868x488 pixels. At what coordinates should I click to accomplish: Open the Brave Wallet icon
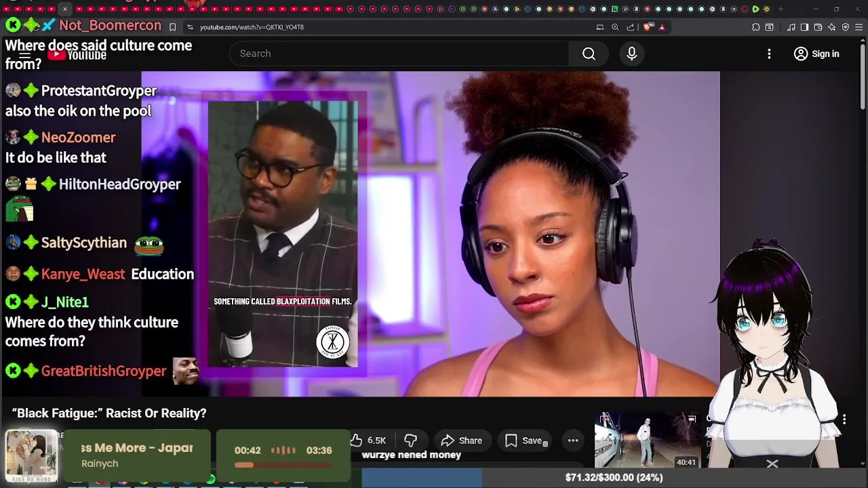tap(818, 27)
